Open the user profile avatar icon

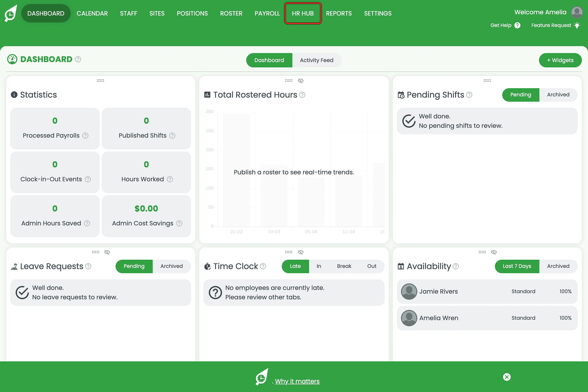click(577, 12)
